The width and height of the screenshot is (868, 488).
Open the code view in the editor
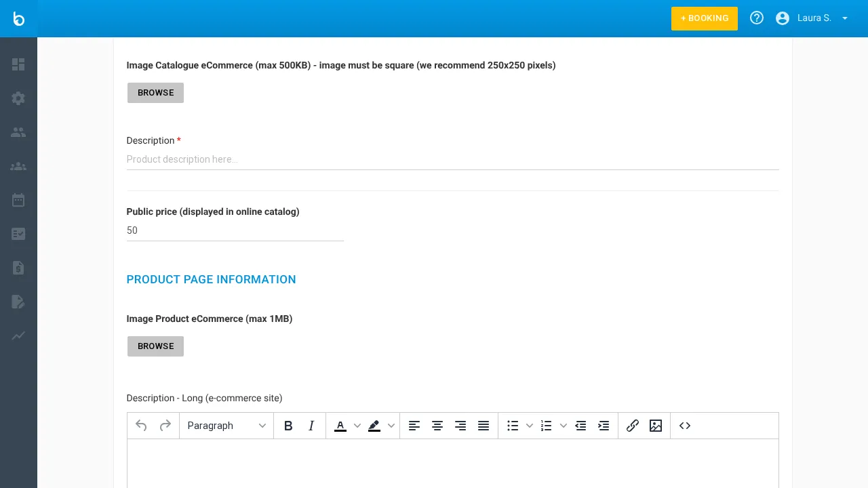[685, 426]
